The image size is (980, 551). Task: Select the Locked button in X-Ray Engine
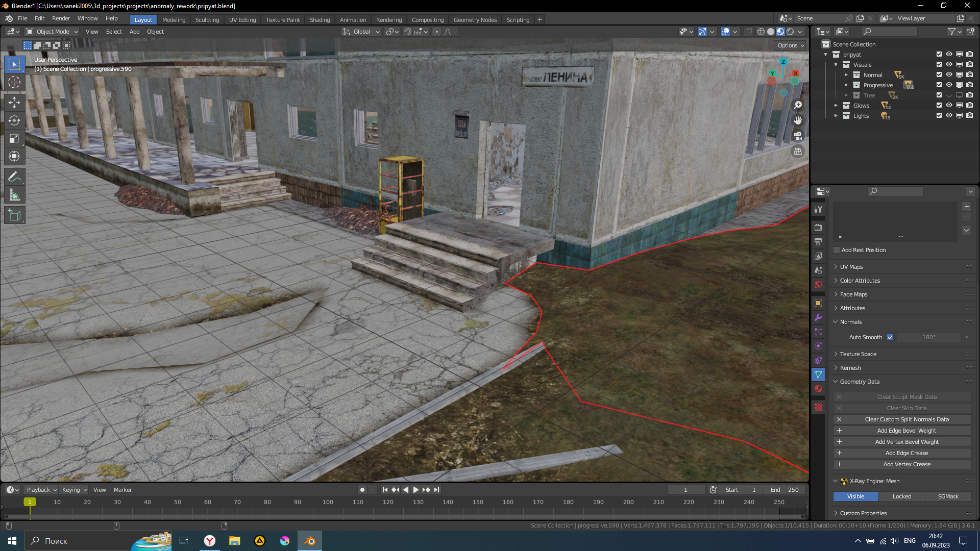point(902,496)
